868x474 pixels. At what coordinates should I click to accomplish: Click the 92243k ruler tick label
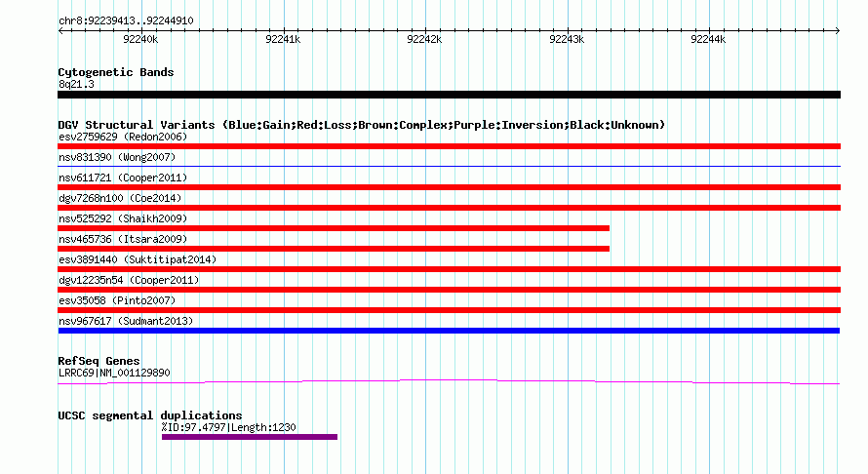(567, 39)
